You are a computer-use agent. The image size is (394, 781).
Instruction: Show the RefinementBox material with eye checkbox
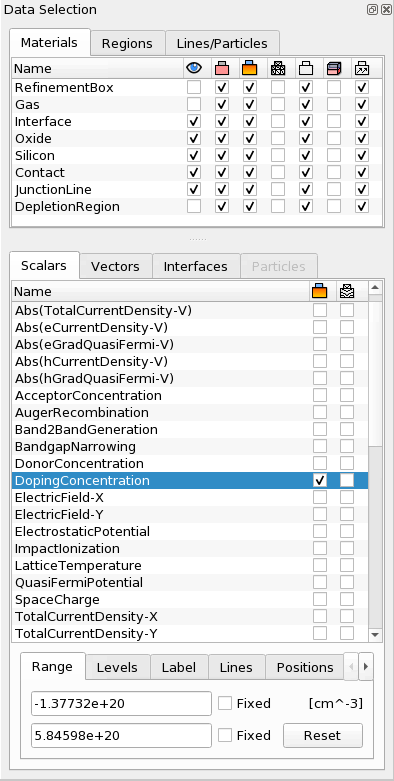tap(194, 88)
